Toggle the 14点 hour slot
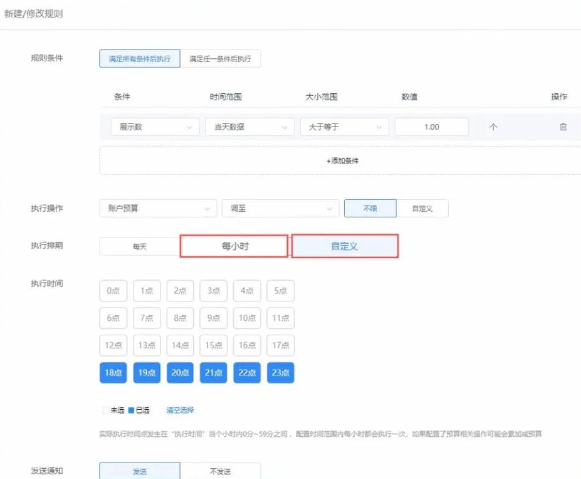 tap(180, 345)
